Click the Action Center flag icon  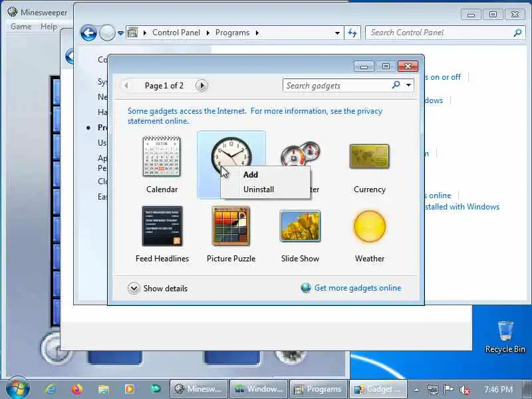click(x=448, y=389)
